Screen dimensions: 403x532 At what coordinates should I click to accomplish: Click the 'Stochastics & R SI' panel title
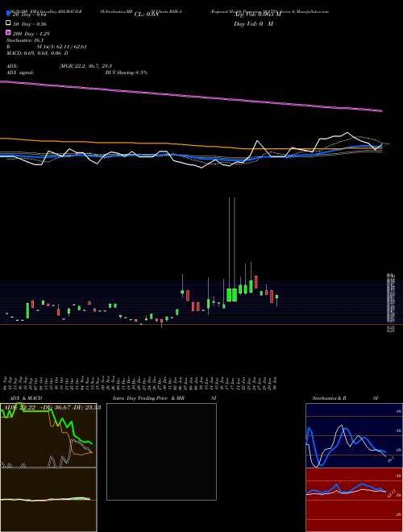tap(345, 398)
